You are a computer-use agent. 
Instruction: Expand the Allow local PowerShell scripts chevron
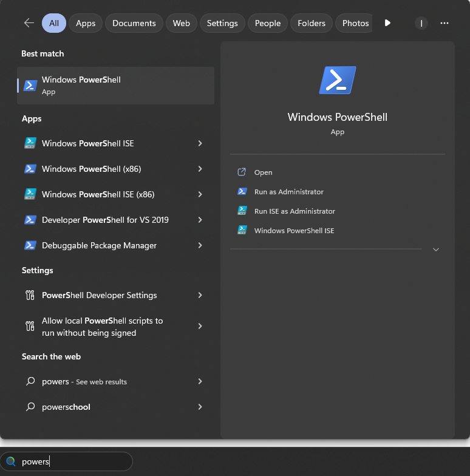tap(200, 326)
